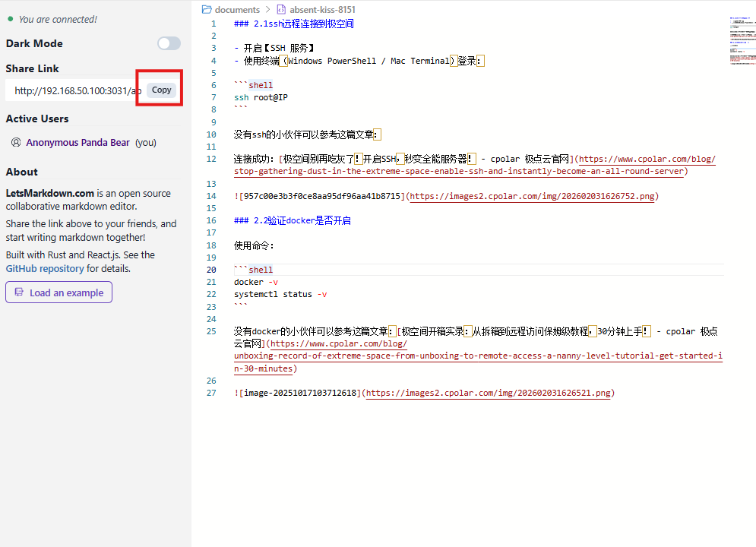Select the absent-kiss-8151 file breadcrumb
The width and height of the screenshot is (756, 547).
pos(322,10)
